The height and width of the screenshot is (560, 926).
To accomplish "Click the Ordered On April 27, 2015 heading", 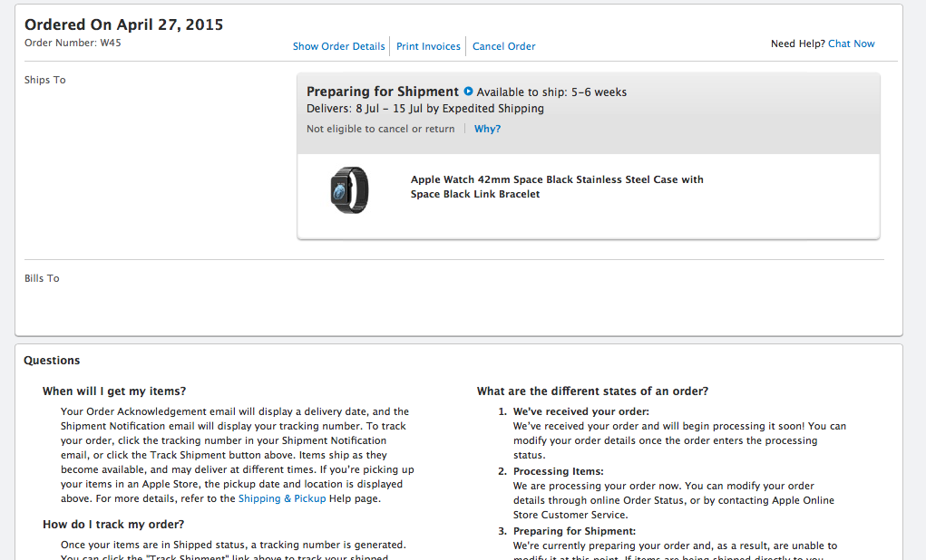I will click(x=124, y=24).
